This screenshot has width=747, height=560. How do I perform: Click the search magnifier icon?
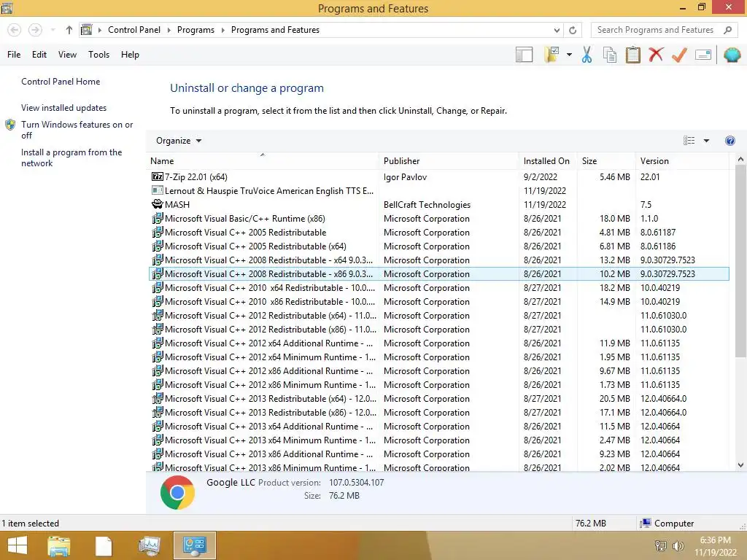coord(727,30)
